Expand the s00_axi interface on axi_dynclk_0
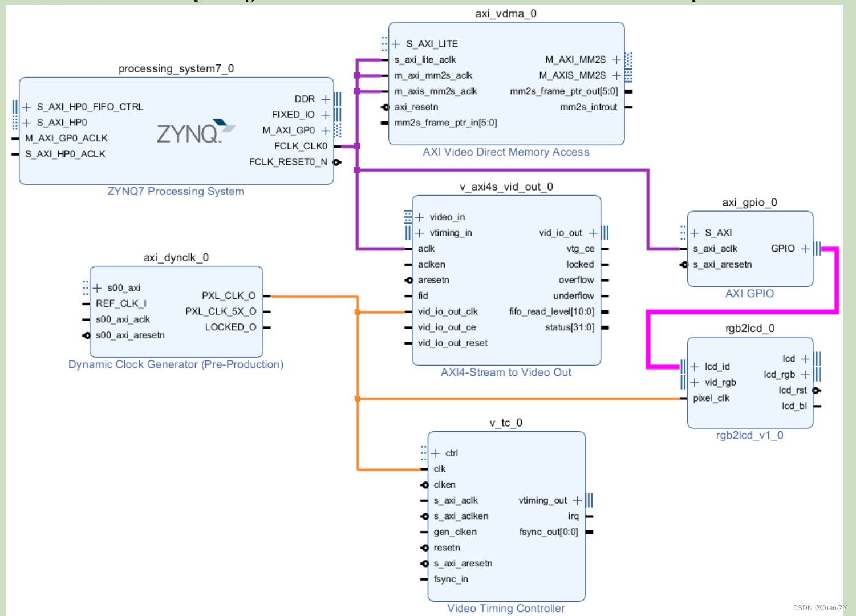 pyautogui.click(x=97, y=288)
